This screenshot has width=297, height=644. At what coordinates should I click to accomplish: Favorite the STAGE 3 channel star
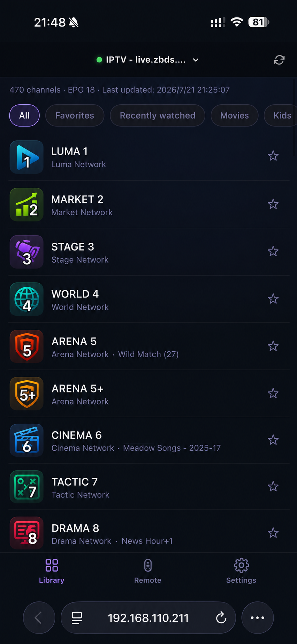273,251
